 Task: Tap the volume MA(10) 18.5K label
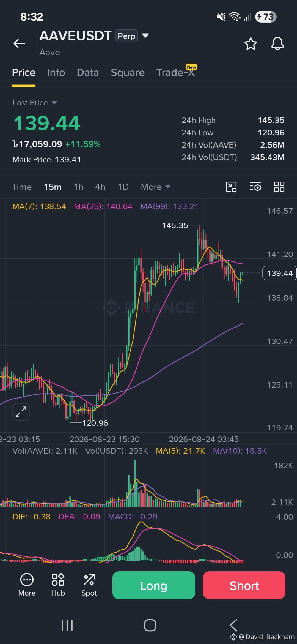pyautogui.click(x=240, y=451)
